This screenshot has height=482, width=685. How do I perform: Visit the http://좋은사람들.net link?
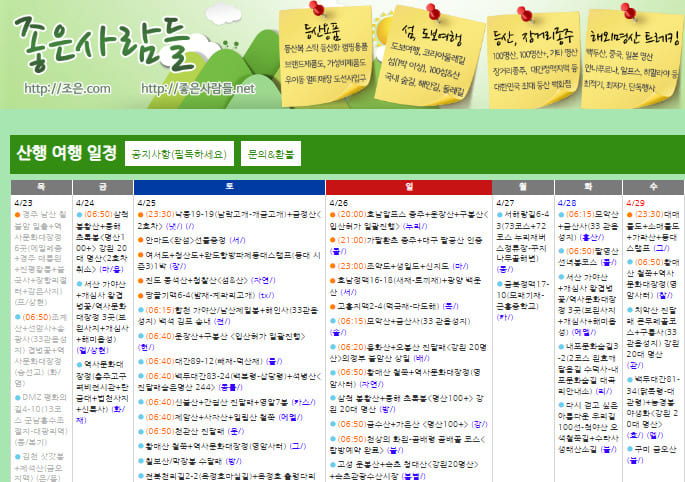coord(198,89)
